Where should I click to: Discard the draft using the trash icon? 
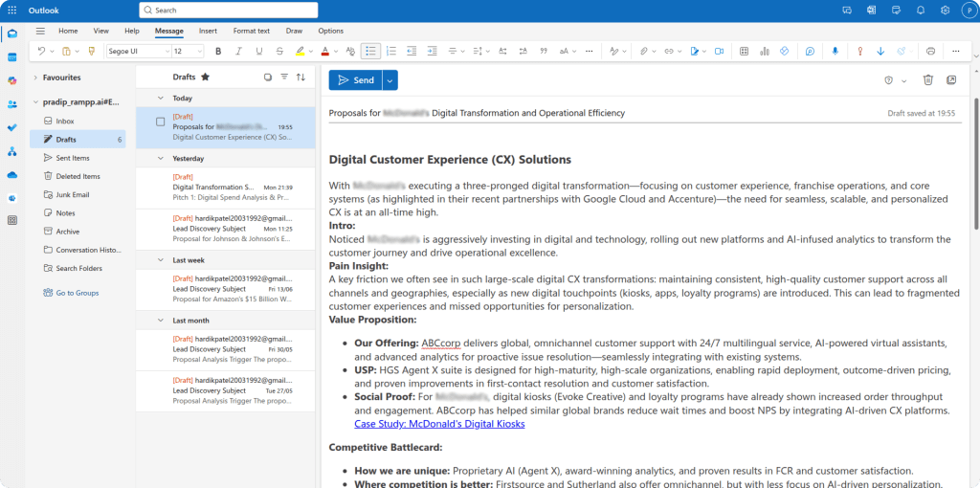(927, 80)
